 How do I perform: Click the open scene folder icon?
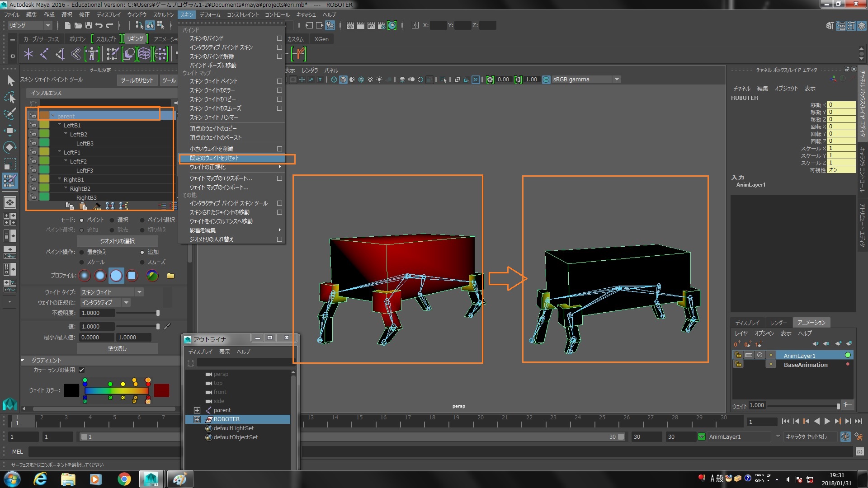[x=78, y=25]
